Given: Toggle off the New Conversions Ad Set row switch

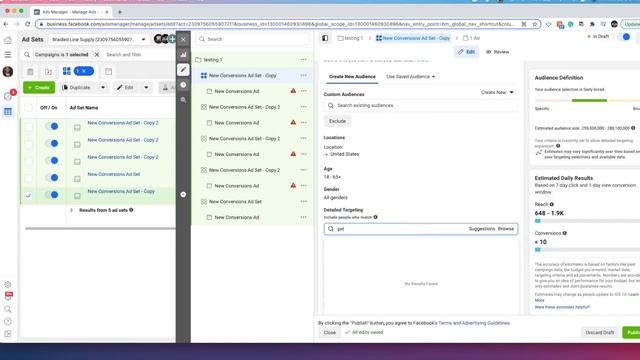Looking at the screenshot, I should 52,178.
